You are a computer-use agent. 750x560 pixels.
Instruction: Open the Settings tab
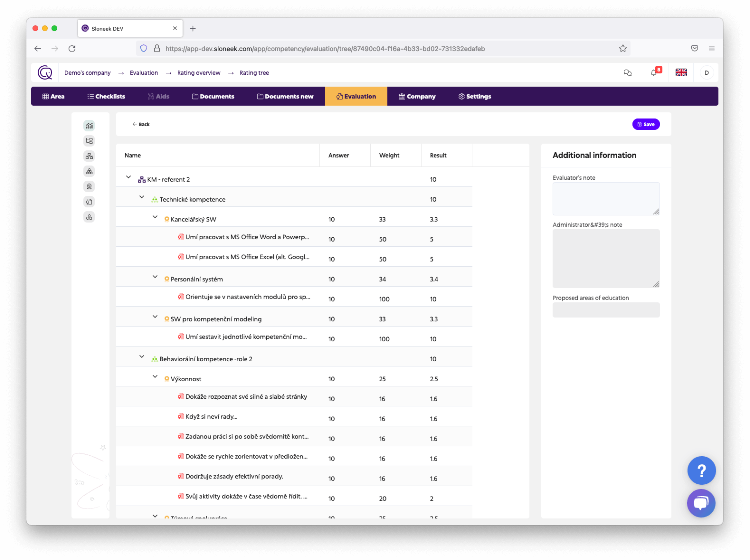pyautogui.click(x=474, y=96)
